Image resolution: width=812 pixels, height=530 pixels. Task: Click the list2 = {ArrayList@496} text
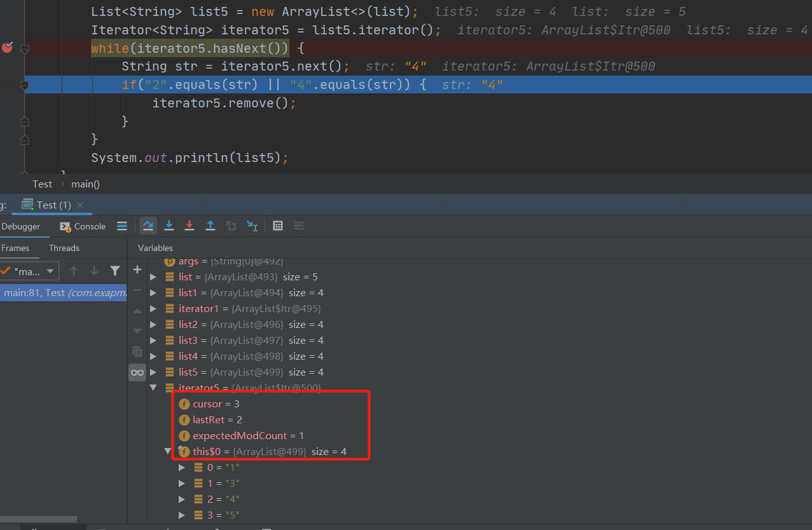tap(231, 324)
